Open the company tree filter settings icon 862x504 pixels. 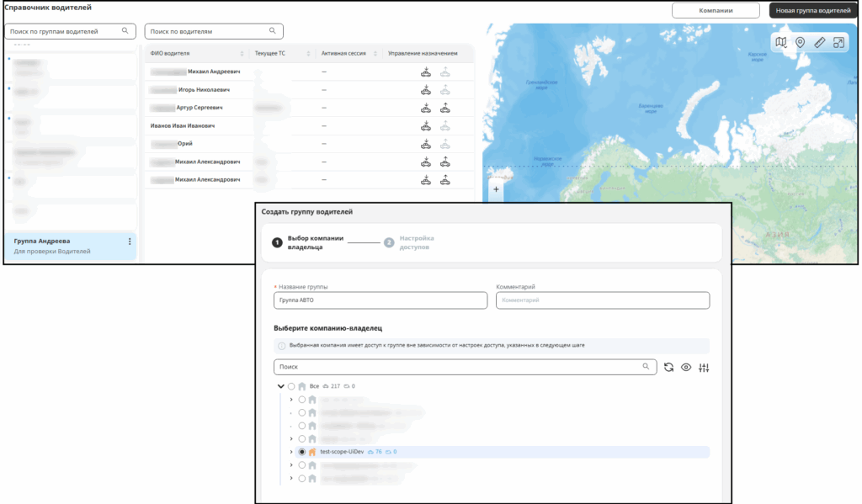coord(704,368)
